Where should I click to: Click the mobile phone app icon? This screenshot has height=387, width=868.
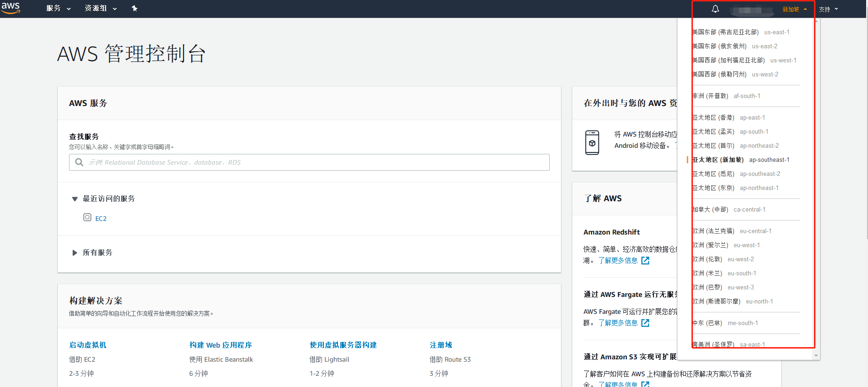592,143
